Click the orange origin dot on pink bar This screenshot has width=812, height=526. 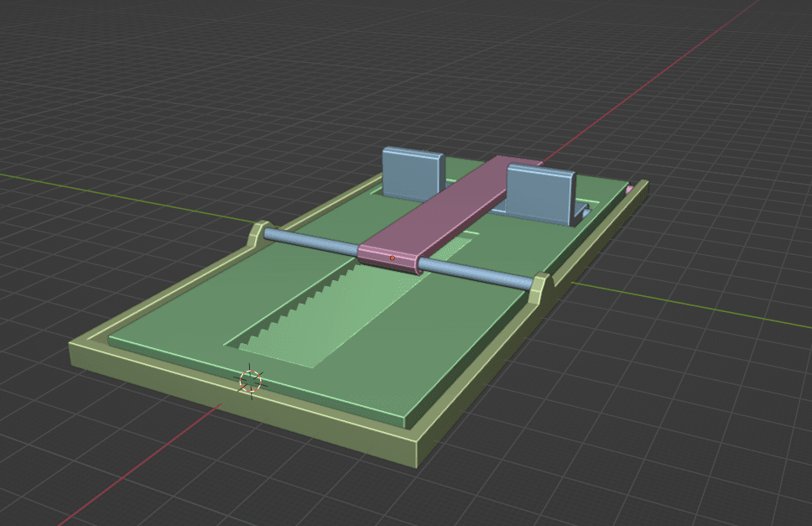(x=393, y=258)
